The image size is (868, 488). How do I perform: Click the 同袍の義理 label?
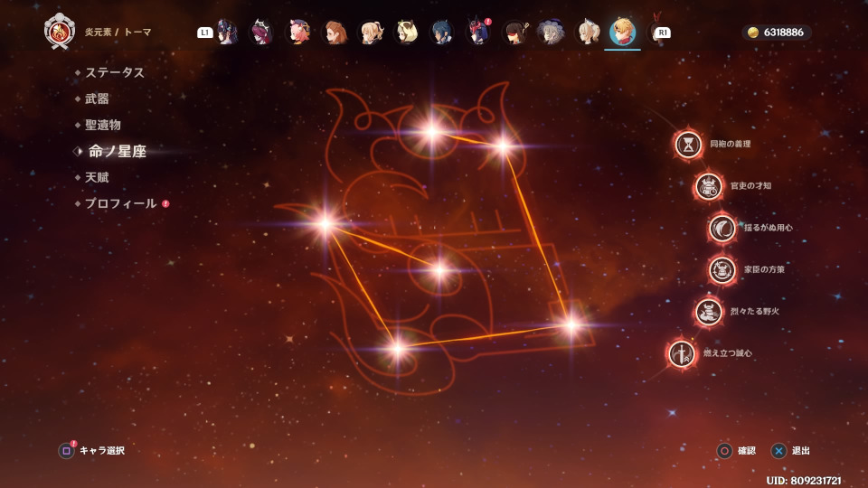pos(731,144)
